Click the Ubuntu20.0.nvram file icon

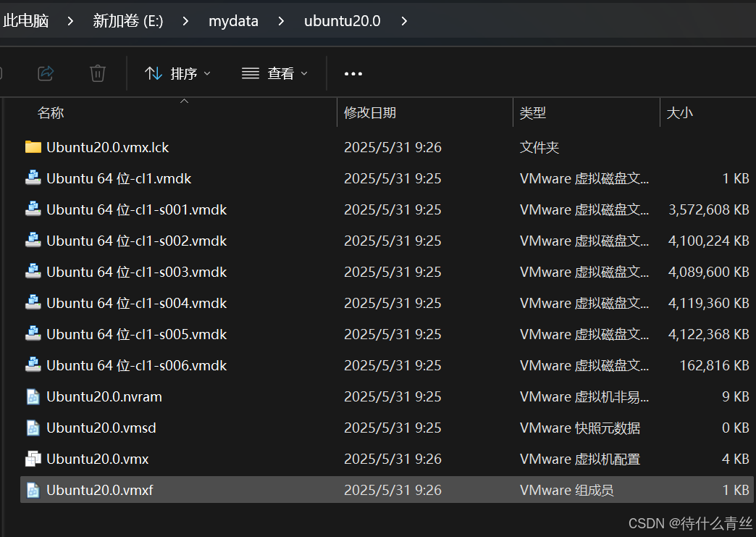coord(33,396)
